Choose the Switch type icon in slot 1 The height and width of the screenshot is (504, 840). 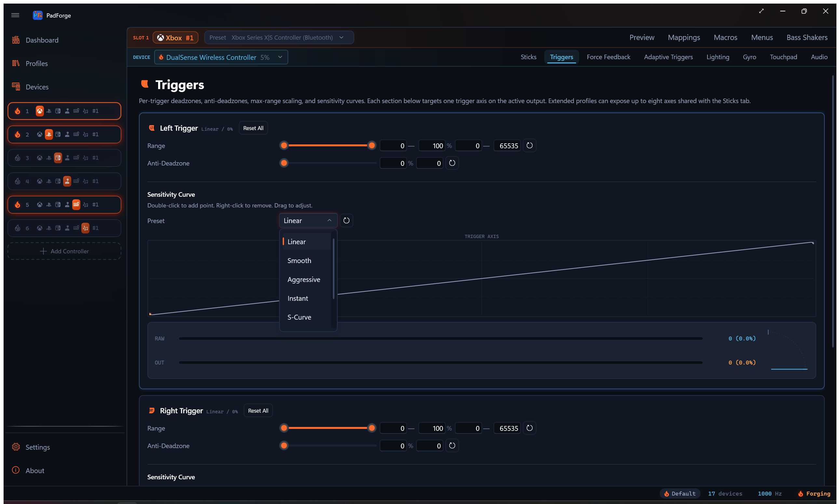[58, 111]
